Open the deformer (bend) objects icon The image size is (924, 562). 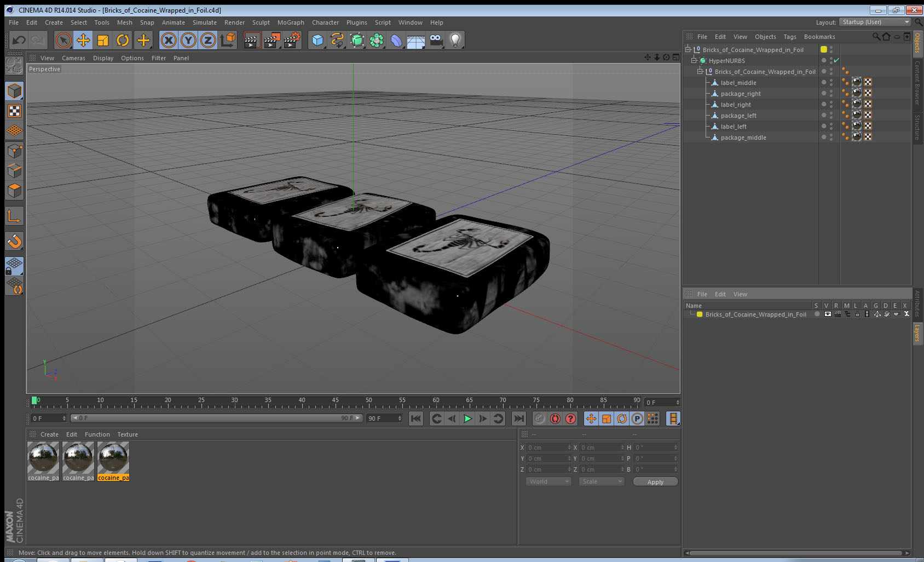click(x=396, y=40)
